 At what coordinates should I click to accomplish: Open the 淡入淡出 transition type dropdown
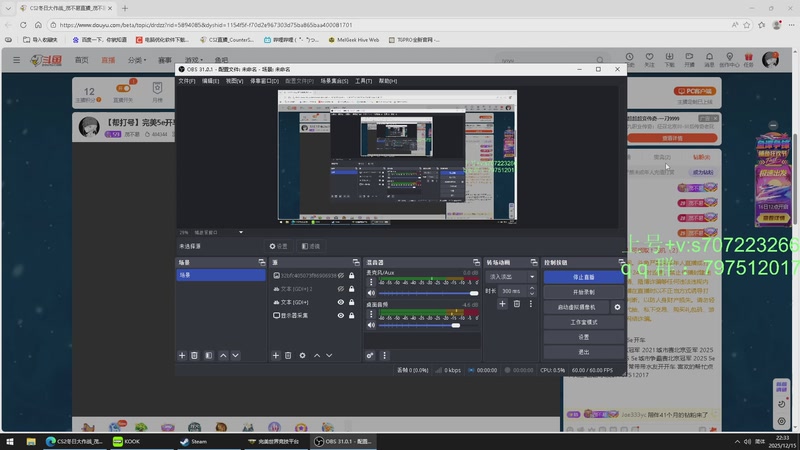pos(511,277)
